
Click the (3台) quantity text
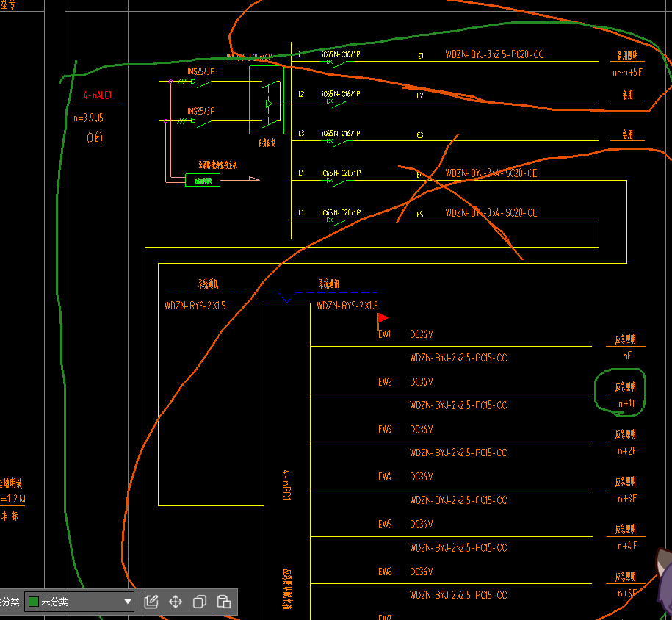point(95,137)
